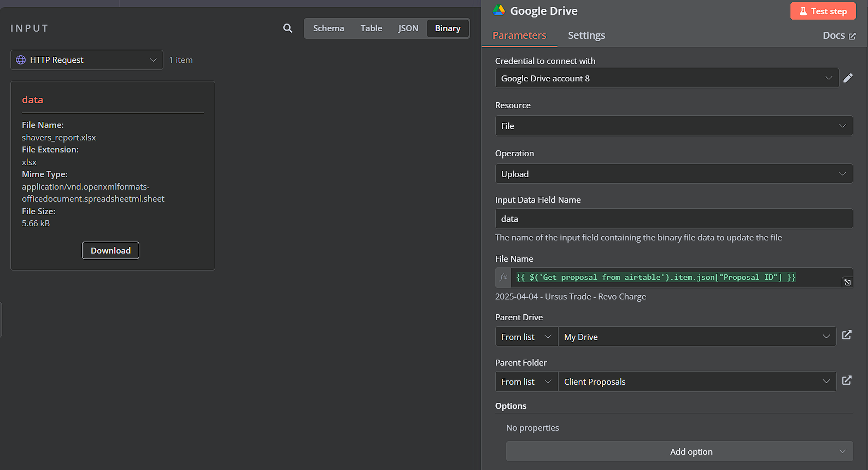Viewport: 868px width, 470px height.
Task: Expand File Name expression editor icon
Action: click(847, 282)
